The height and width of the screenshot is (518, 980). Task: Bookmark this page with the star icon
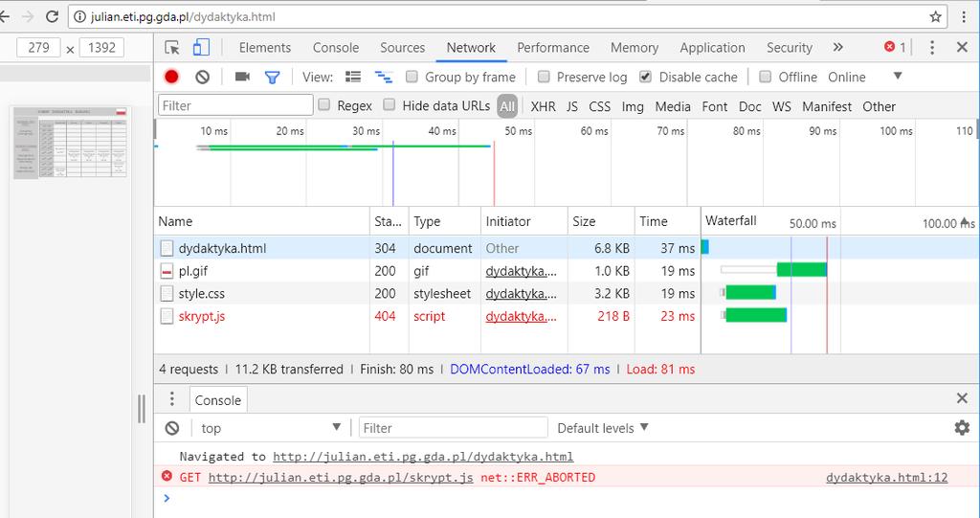coord(935,17)
